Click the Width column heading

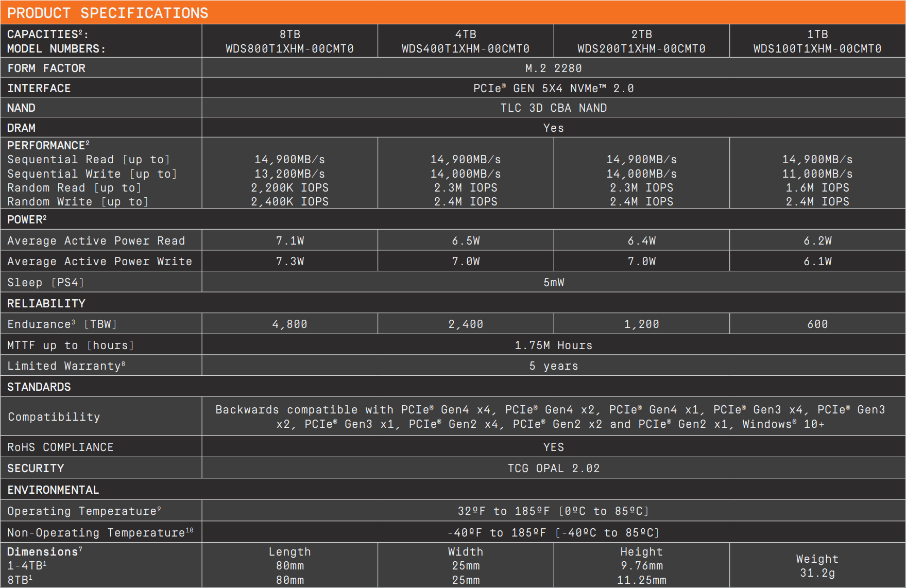[466, 551]
